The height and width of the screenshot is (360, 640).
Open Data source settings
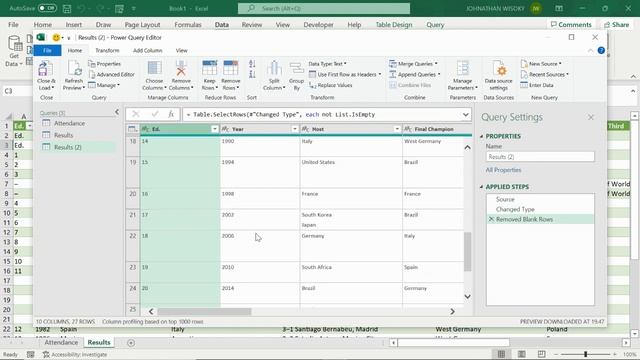click(498, 76)
